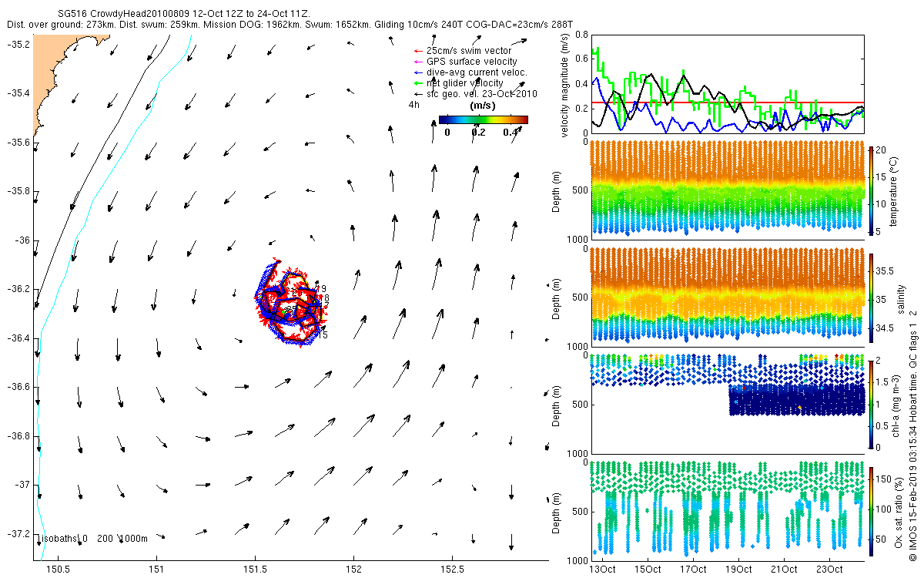Click the '15Oct' date tick label
Viewport: 924px width, 578px height.
pos(648,570)
